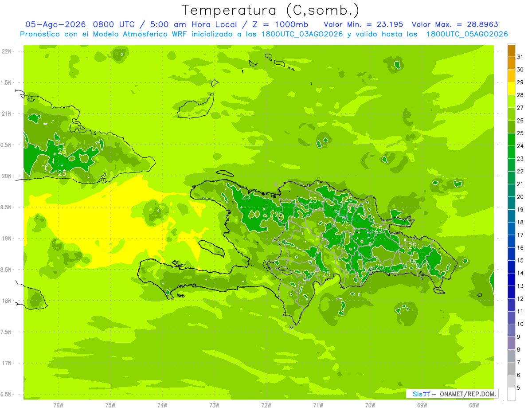Click the colorbar label 14
The width and height of the screenshot is (532, 411).
coord(520,273)
